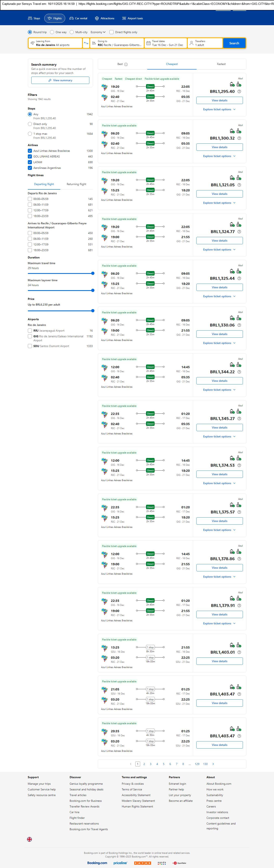This screenshot has width=274, height=868.
Task: Click the price info icon beside BRL1,295.40
Action: point(239,92)
